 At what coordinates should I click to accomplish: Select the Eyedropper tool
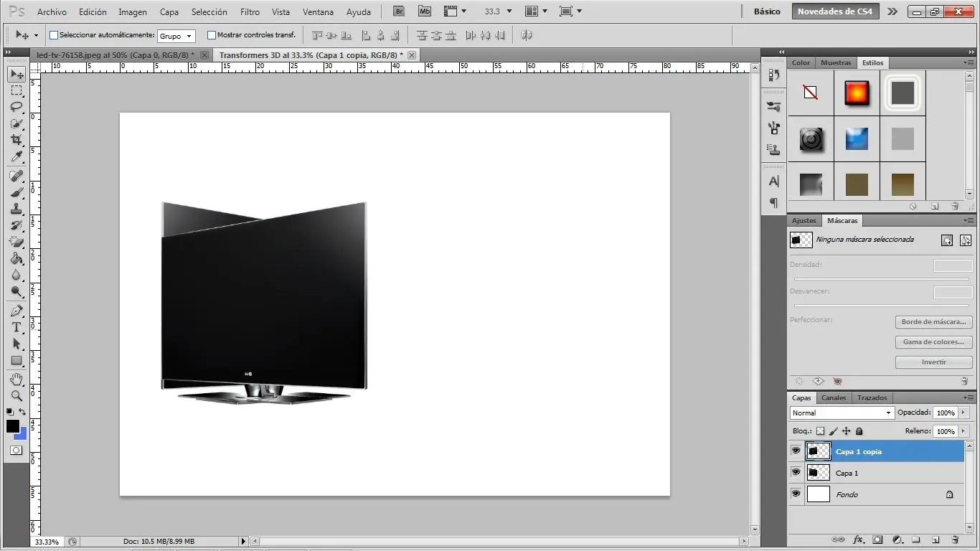pyautogui.click(x=17, y=157)
